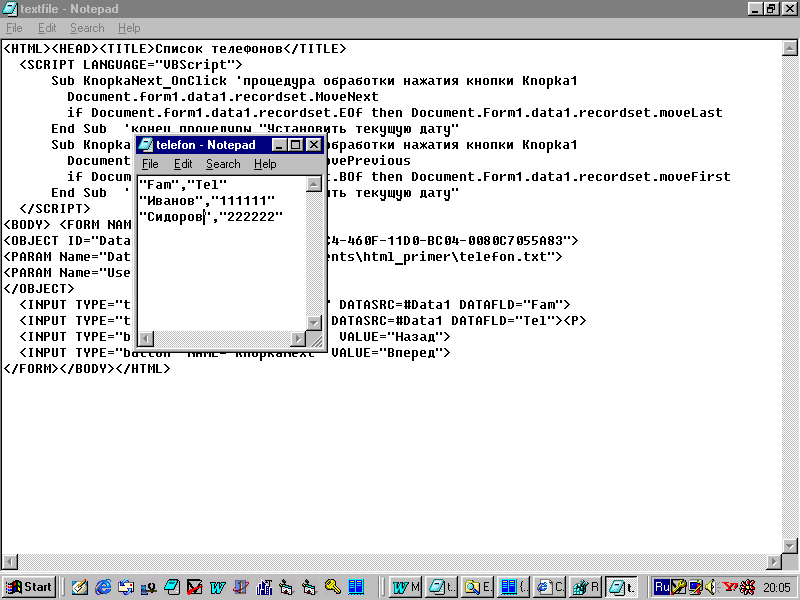Open File menu in telefon Notepad
The height and width of the screenshot is (600, 800).
(x=150, y=164)
